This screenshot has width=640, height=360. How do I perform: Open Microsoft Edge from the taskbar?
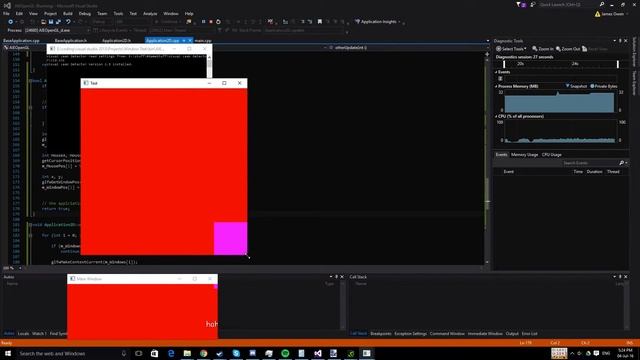[171, 353]
